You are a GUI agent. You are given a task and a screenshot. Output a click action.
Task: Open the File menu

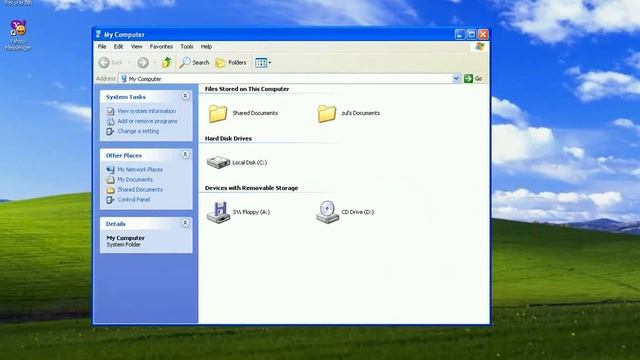click(x=102, y=47)
